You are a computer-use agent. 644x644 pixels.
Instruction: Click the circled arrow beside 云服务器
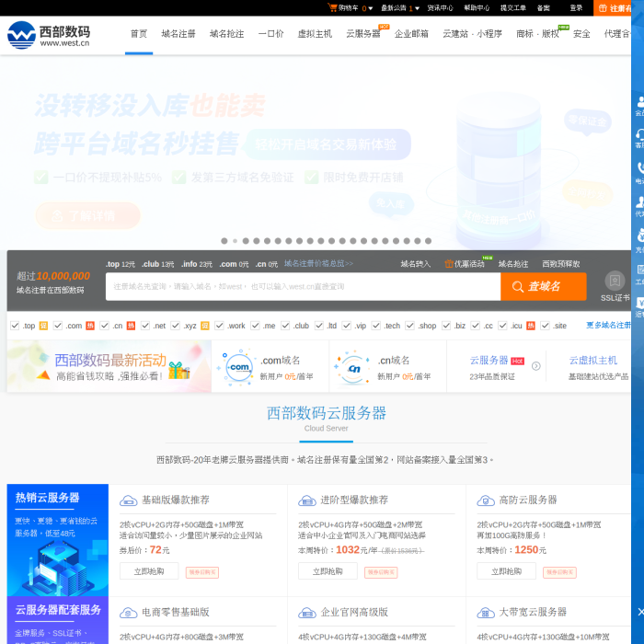(536, 366)
